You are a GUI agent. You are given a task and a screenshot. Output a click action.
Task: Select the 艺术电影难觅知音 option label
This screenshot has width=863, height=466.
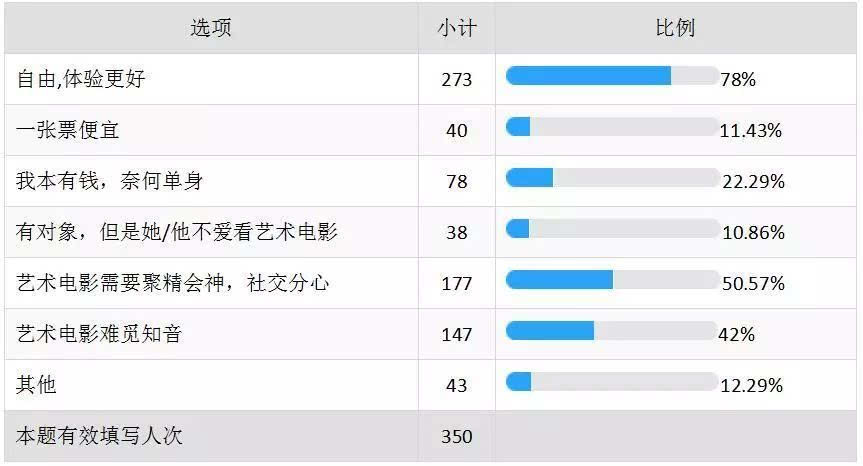[x=99, y=334]
